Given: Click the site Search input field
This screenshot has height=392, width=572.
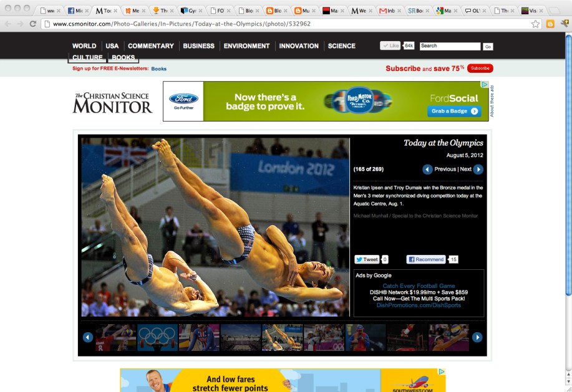Looking at the screenshot, I should tap(449, 46).
